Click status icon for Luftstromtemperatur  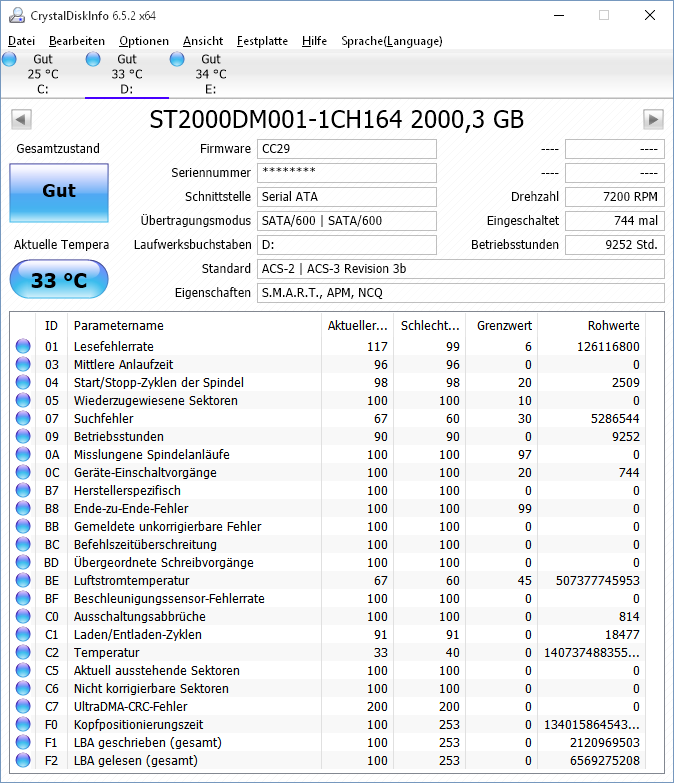click(23, 580)
